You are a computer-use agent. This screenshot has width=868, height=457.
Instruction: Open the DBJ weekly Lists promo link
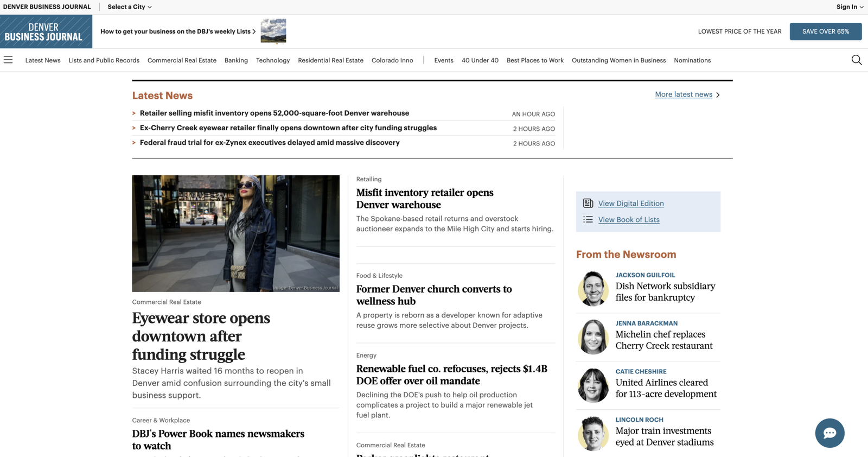coord(178,31)
